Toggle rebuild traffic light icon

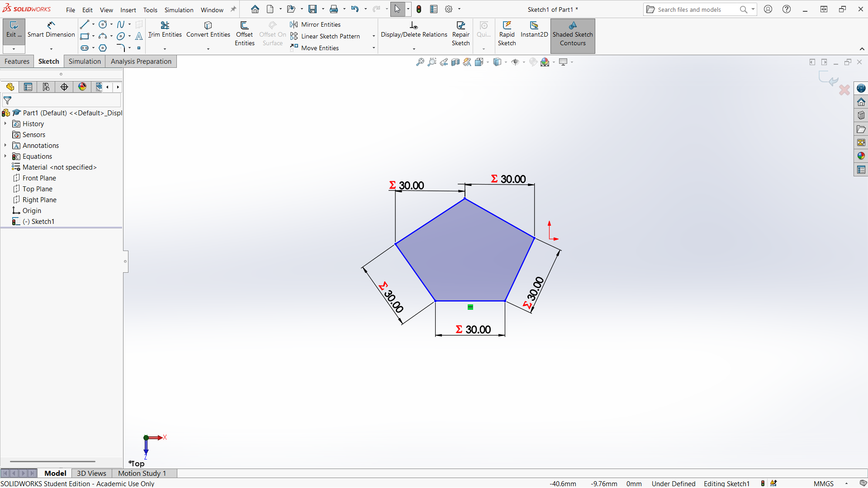419,9
